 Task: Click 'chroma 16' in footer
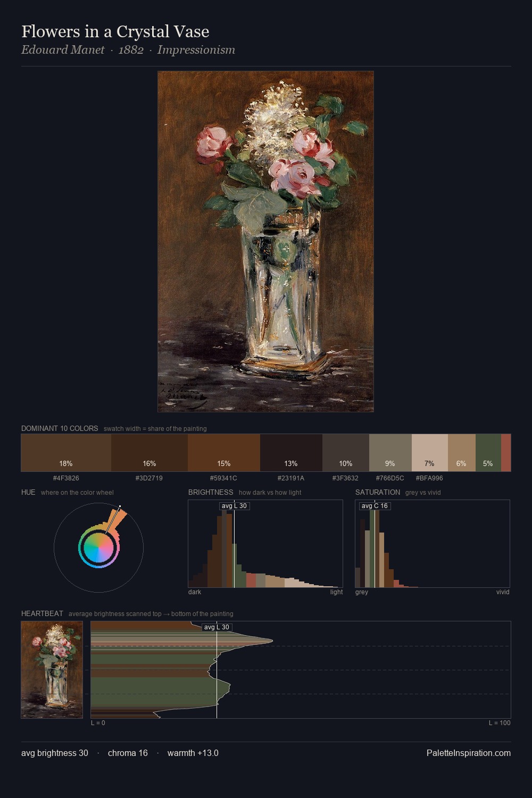point(128,753)
